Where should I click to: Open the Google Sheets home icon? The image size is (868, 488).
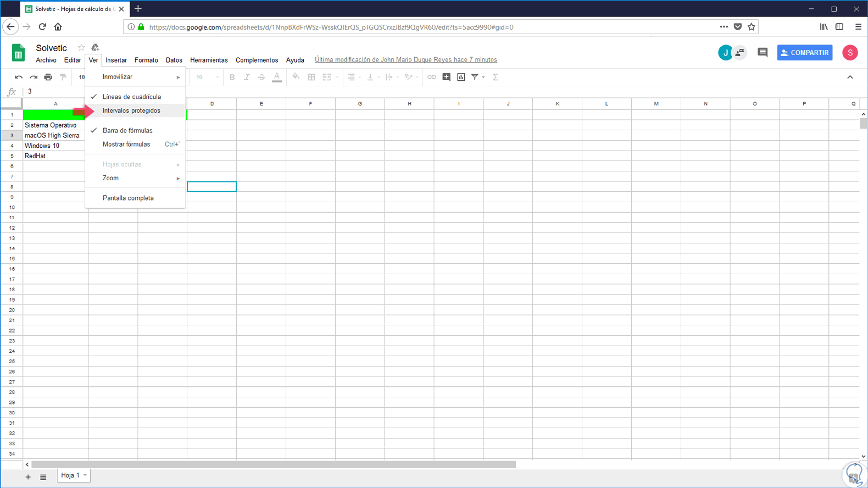(18, 53)
